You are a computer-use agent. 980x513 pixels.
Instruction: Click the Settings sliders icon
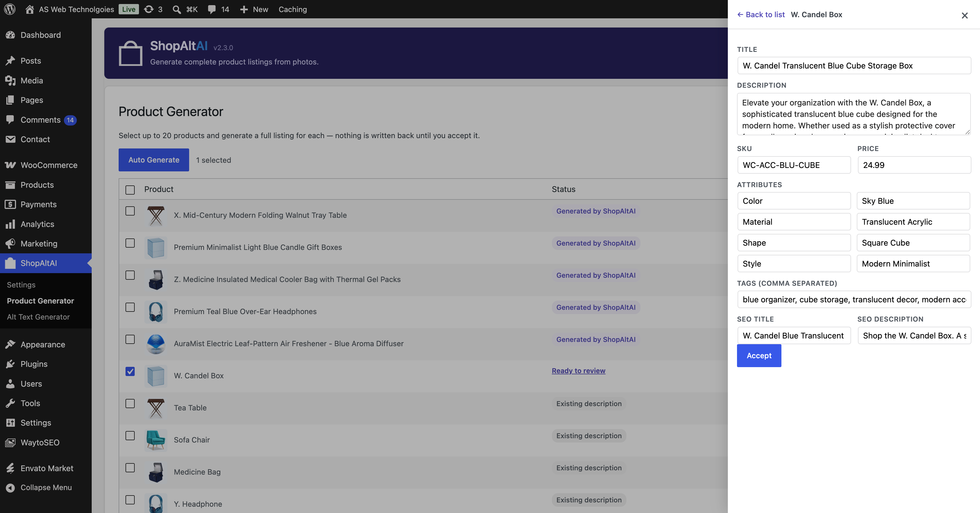(x=11, y=423)
